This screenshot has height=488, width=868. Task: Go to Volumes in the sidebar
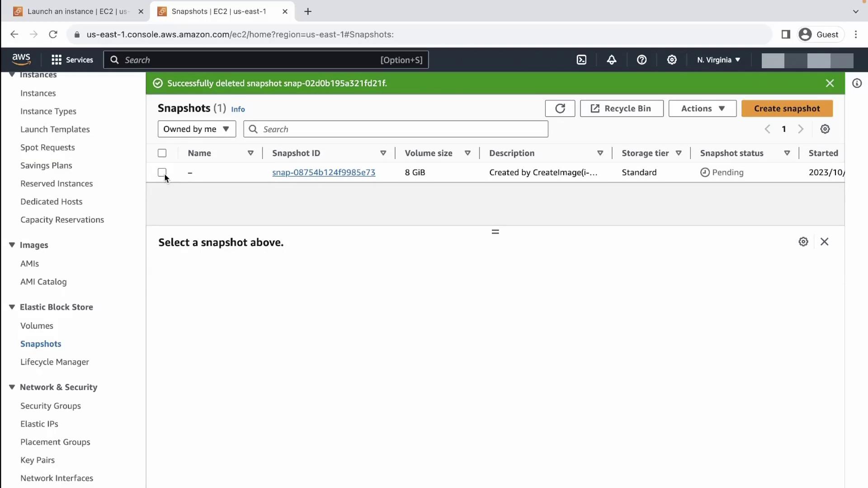click(37, 326)
